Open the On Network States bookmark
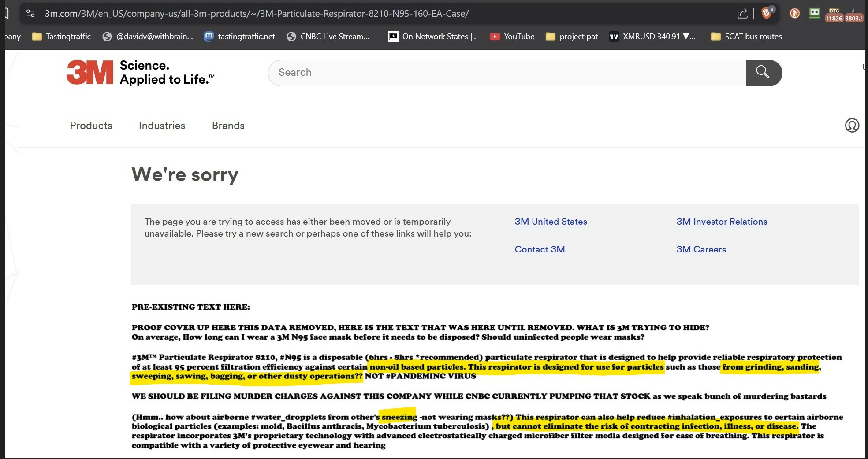The image size is (868, 459). point(433,37)
